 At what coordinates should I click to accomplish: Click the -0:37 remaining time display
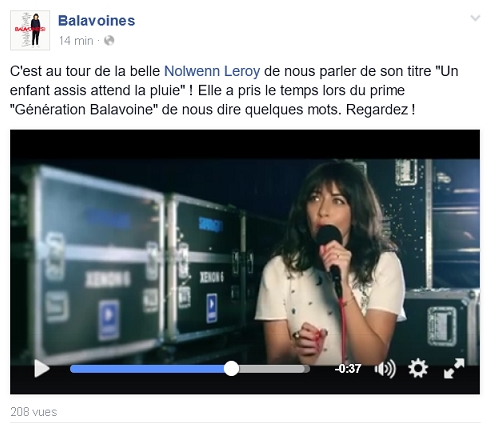click(348, 369)
